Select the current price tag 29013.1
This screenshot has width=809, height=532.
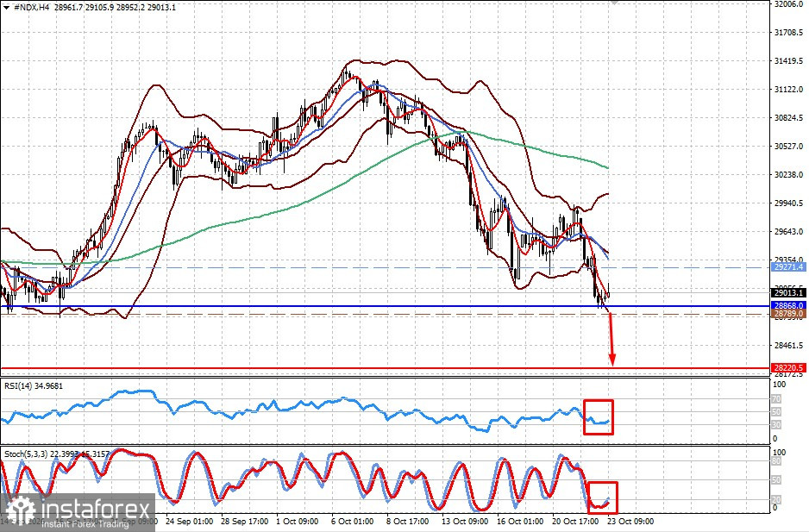pyautogui.click(x=789, y=292)
